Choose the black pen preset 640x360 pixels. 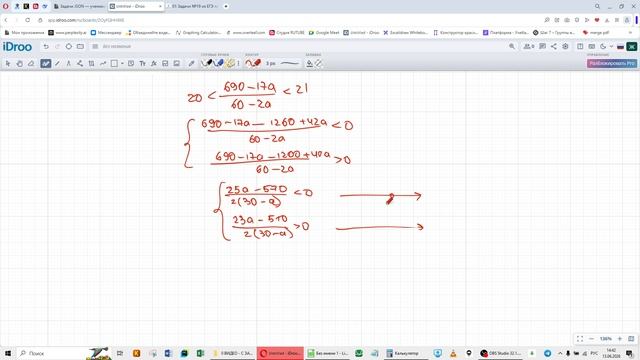point(207,63)
